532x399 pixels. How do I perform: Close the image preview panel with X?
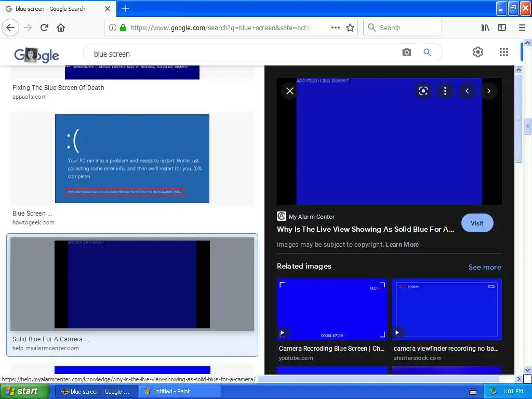[290, 91]
